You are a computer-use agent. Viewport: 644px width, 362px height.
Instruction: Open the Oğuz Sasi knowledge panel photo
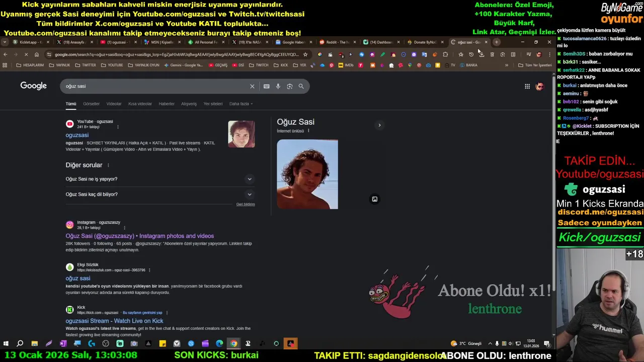pos(307,174)
